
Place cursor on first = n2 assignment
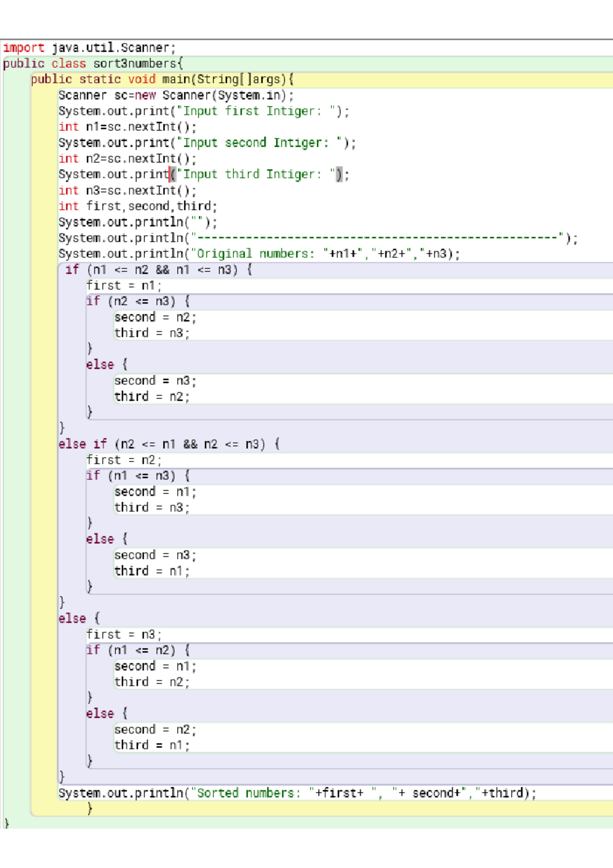[x=124, y=460]
